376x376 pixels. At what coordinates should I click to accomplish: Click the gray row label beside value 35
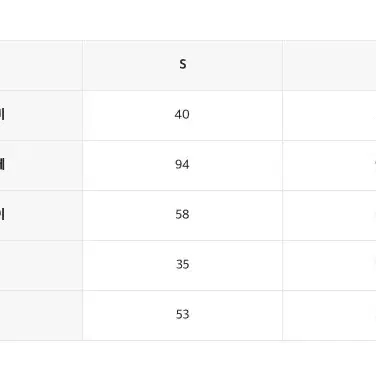(41, 265)
